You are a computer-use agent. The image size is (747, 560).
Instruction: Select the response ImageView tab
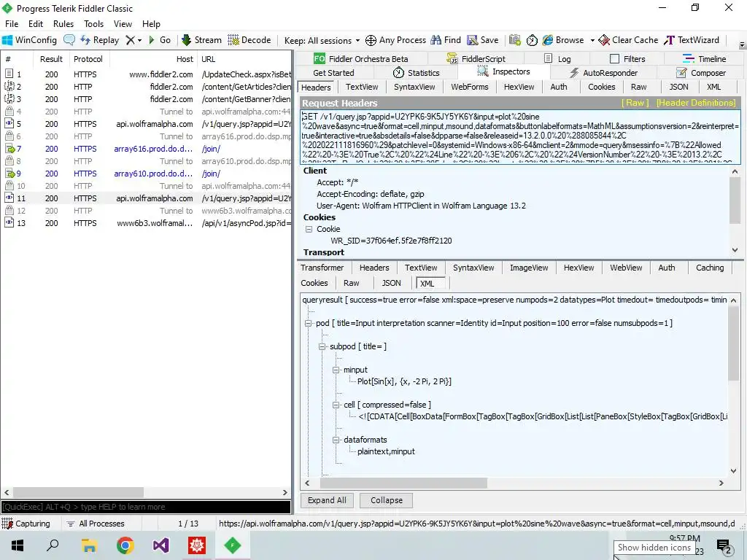pos(529,268)
